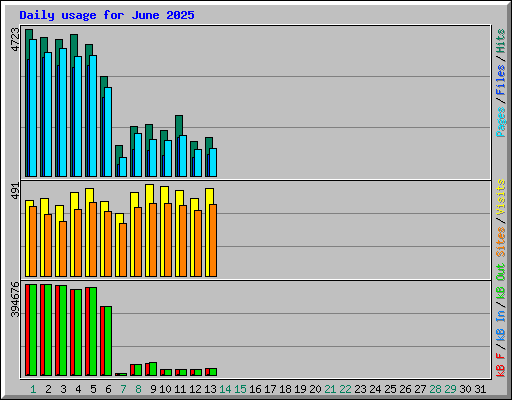Click day 3 on the x-axis
The width and height of the screenshot is (512, 400).
pyautogui.click(x=63, y=389)
